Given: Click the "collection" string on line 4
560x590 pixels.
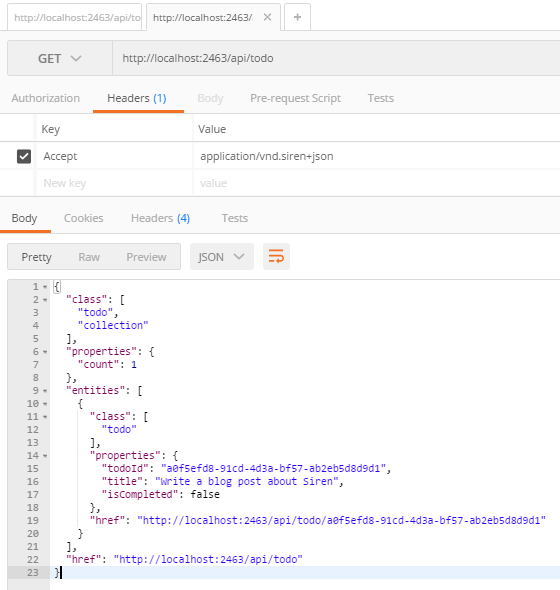Looking at the screenshot, I should tap(113, 325).
